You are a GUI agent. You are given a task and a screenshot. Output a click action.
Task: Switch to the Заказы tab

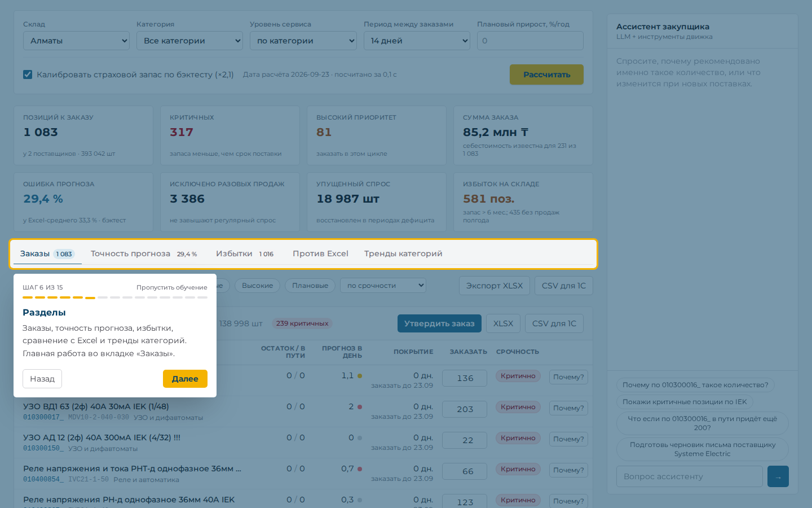(x=47, y=254)
